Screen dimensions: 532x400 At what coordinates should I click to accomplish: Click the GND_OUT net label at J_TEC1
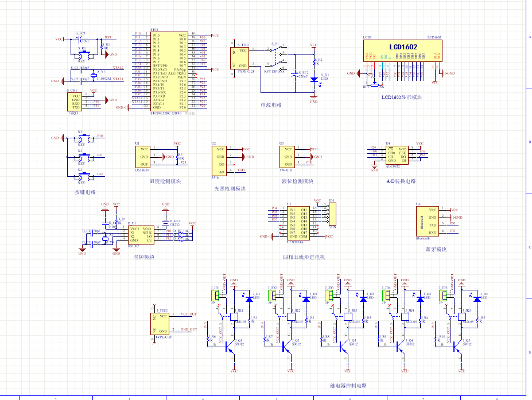pyautogui.click(x=189, y=329)
